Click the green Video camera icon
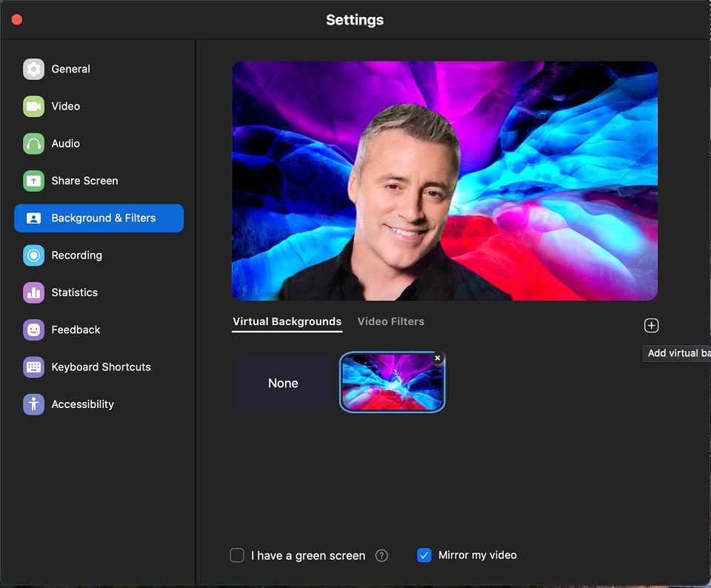Image resolution: width=711 pixels, height=588 pixels. point(33,106)
